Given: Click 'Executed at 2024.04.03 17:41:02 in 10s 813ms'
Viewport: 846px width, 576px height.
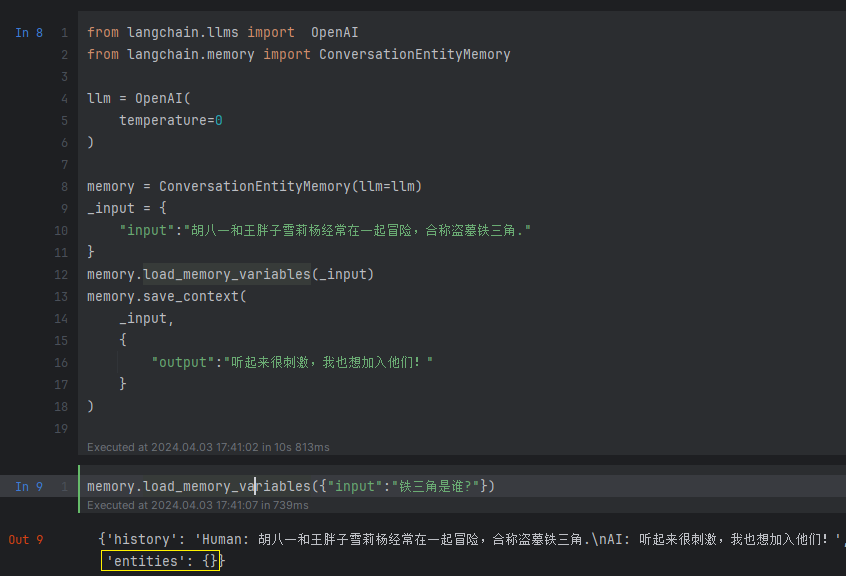Looking at the screenshot, I should (208, 447).
